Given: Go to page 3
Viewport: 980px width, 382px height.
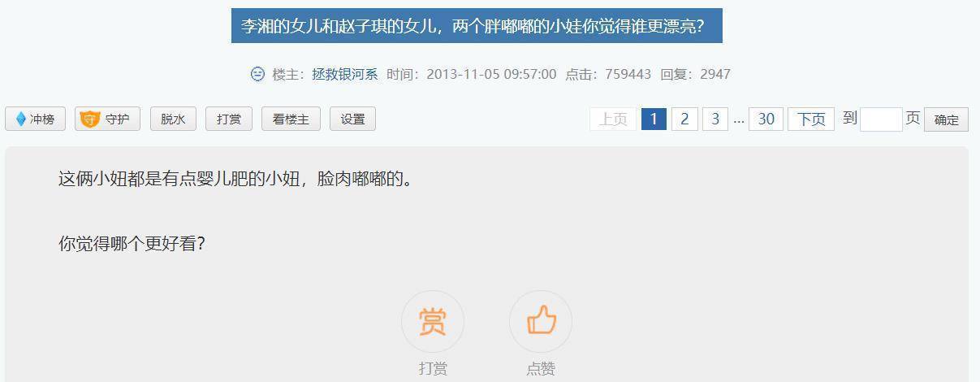Looking at the screenshot, I should (x=715, y=119).
